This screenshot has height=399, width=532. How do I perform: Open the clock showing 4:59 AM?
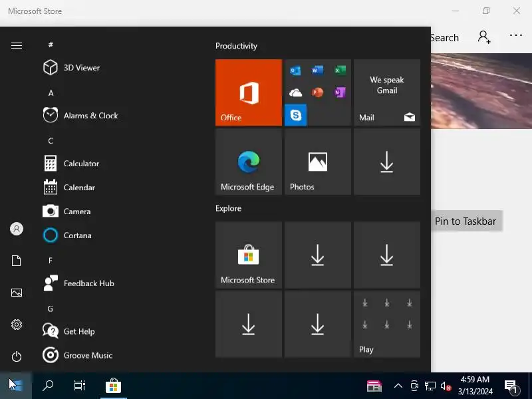(475, 386)
